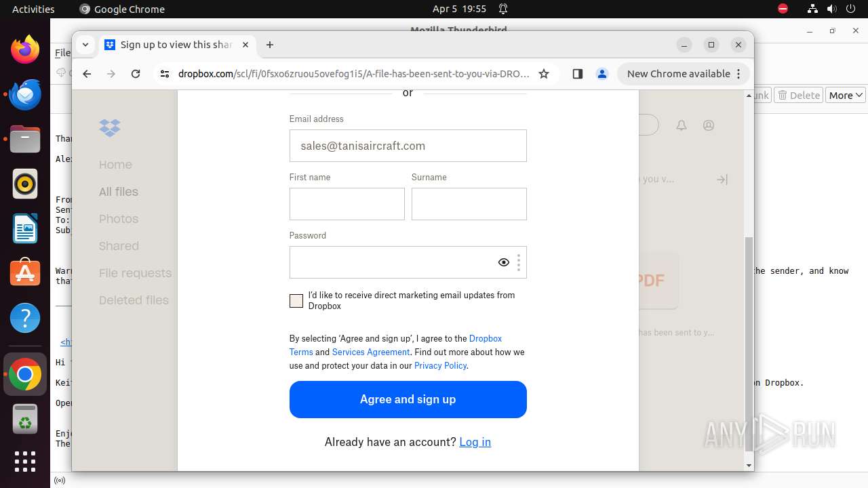Click Agree and sign up button

(408, 399)
